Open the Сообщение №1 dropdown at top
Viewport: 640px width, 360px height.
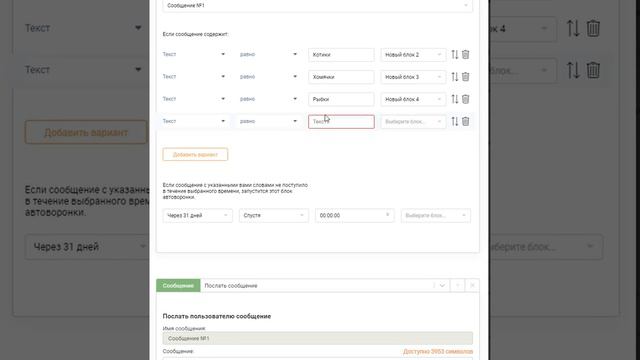(x=318, y=6)
